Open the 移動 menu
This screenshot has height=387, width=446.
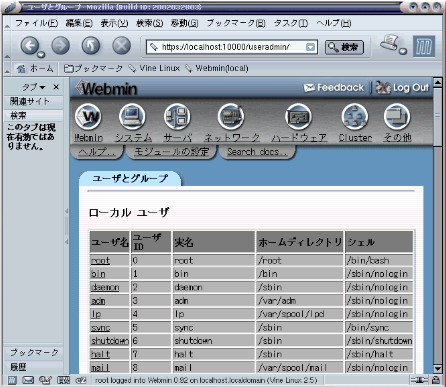tap(184, 23)
